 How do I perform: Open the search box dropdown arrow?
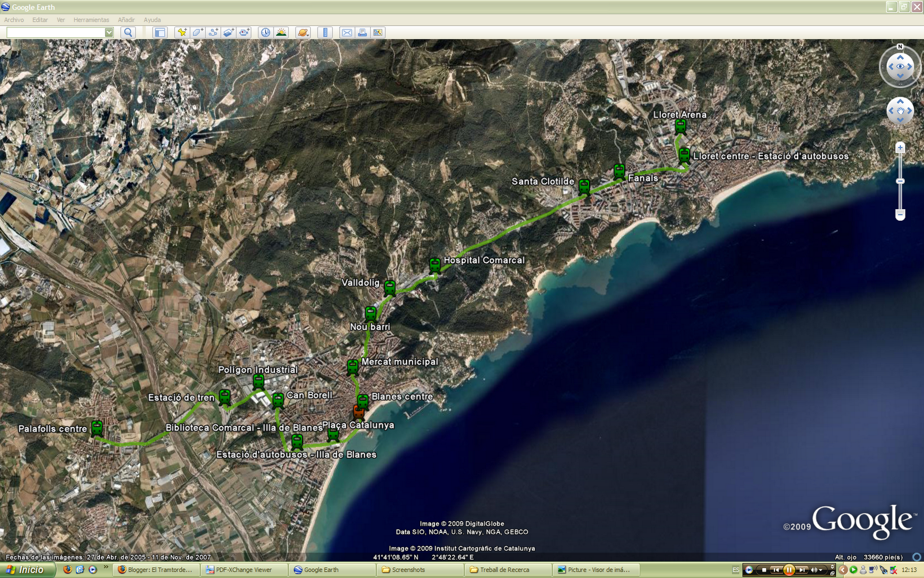pos(109,32)
